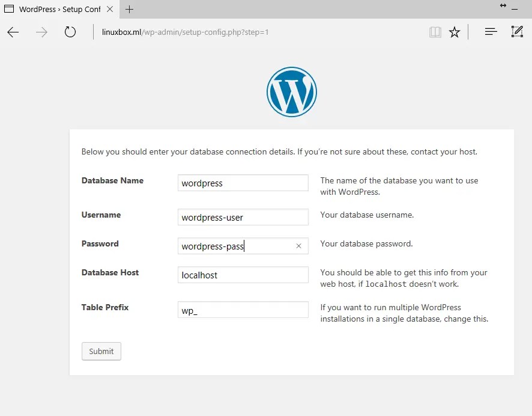Screen dimensions: 532x416
Task: Close the WordPress Setup Conf tab
Action: (x=109, y=9)
